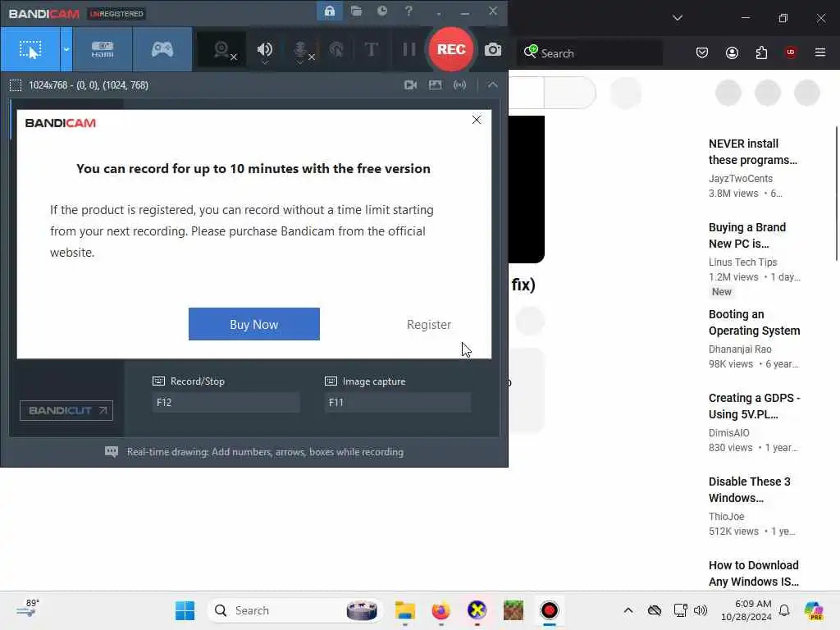Image resolution: width=840 pixels, height=630 pixels.
Task: Open the Minecraft grass block taskbar icon
Action: pos(514,610)
